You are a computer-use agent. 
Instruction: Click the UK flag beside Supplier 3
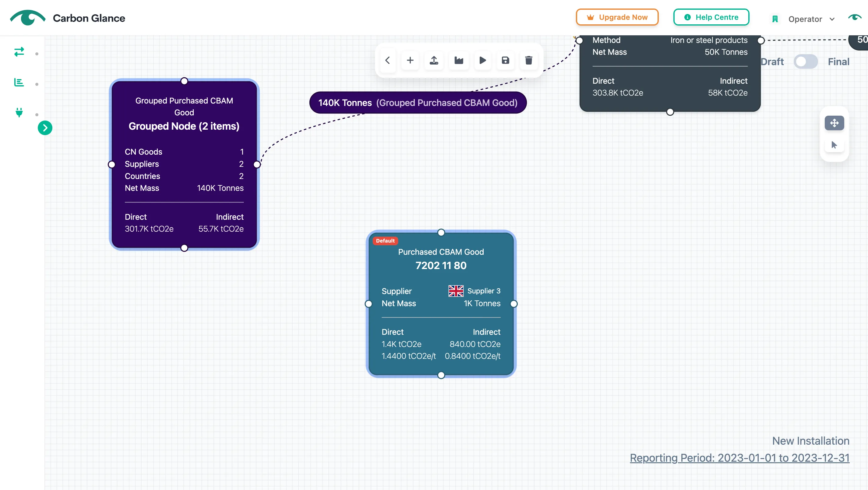(456, 291)
